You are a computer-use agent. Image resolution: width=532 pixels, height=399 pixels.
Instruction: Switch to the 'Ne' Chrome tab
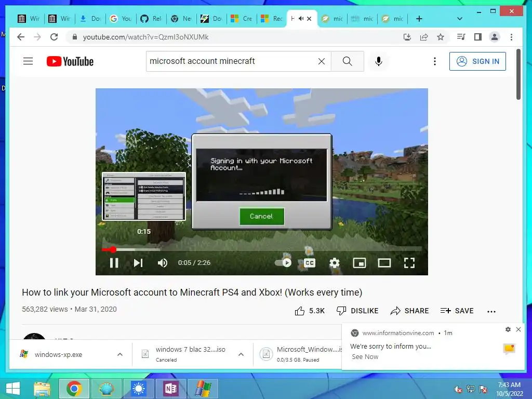[181, 19]
